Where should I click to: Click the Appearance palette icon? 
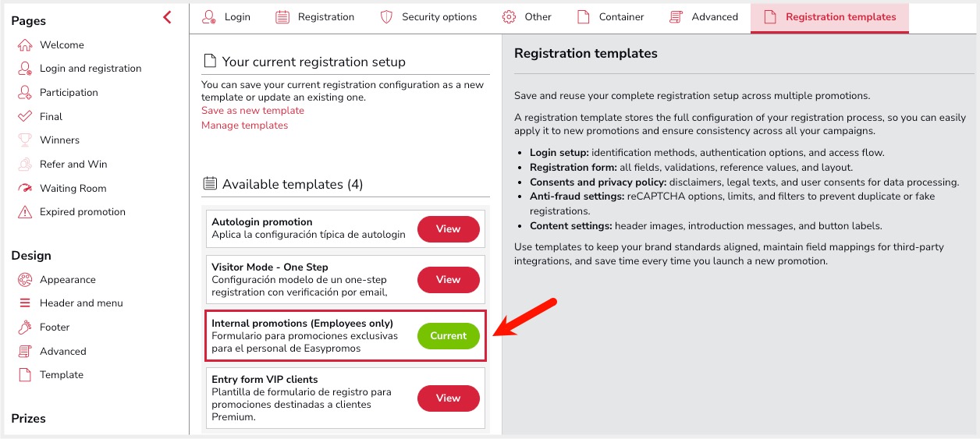pos(25,280)
